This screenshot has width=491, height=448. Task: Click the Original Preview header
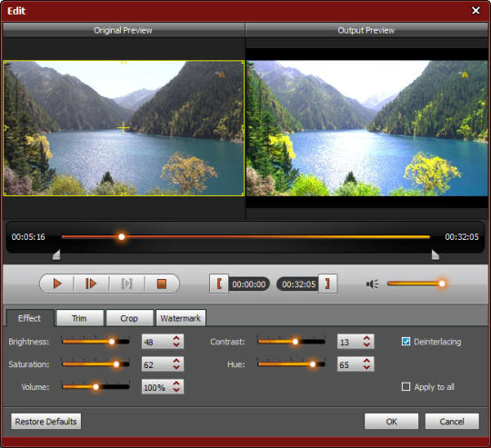[x=123, y=30]
